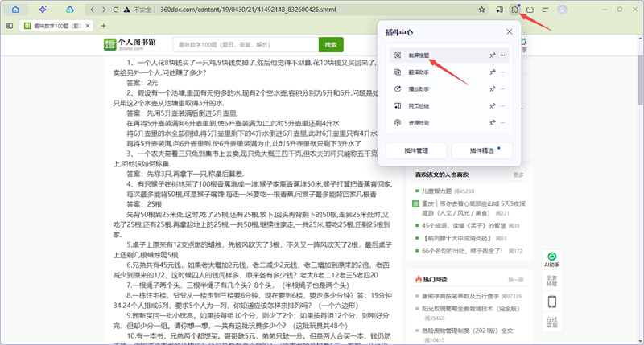
Task: Open the 康熙字典按笔画数及五行查字 link
Action: pos(460,296)
